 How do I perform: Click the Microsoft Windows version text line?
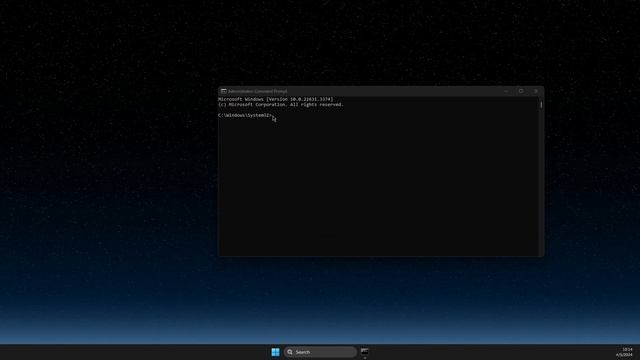point(276,99)
